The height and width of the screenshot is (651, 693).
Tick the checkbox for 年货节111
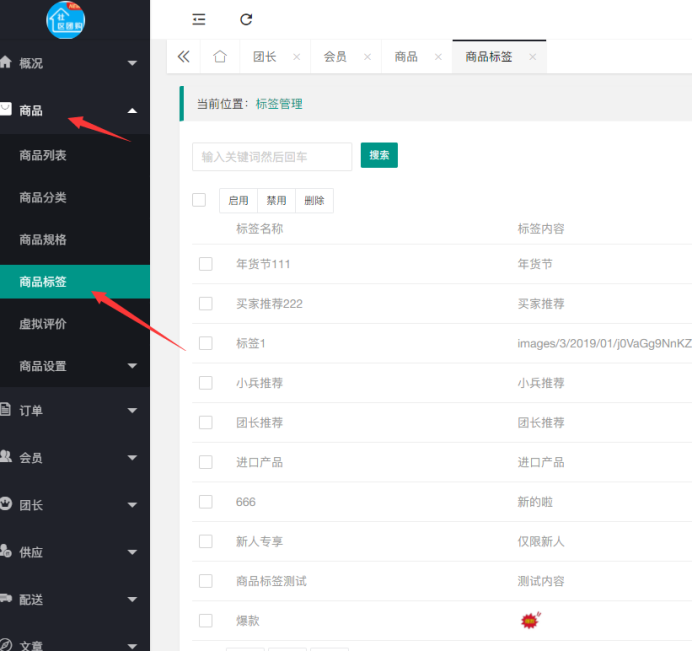[206, 264]
